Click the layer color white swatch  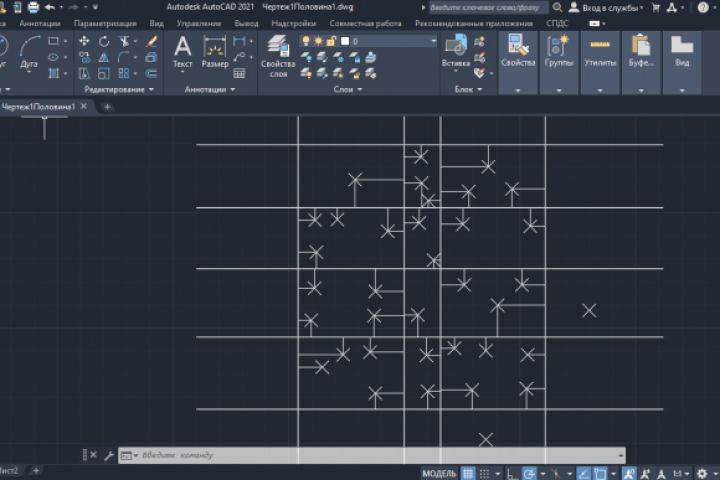click(x=345, y=41)
